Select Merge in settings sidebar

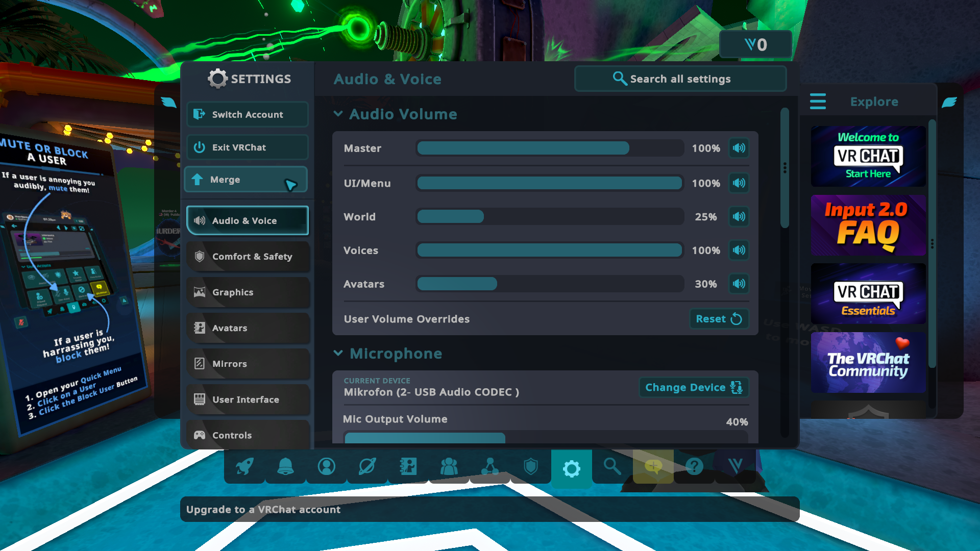coord(246,180)
